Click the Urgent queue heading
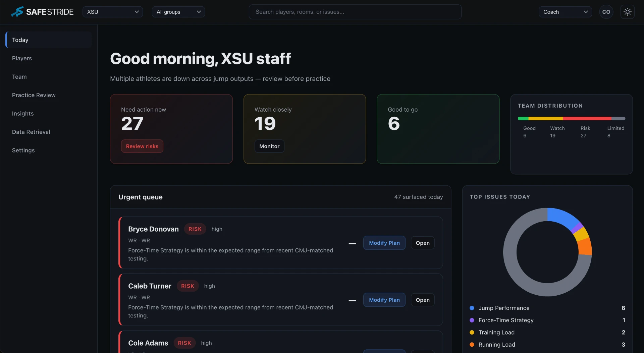The image size is (644, 353). (140, 197)
